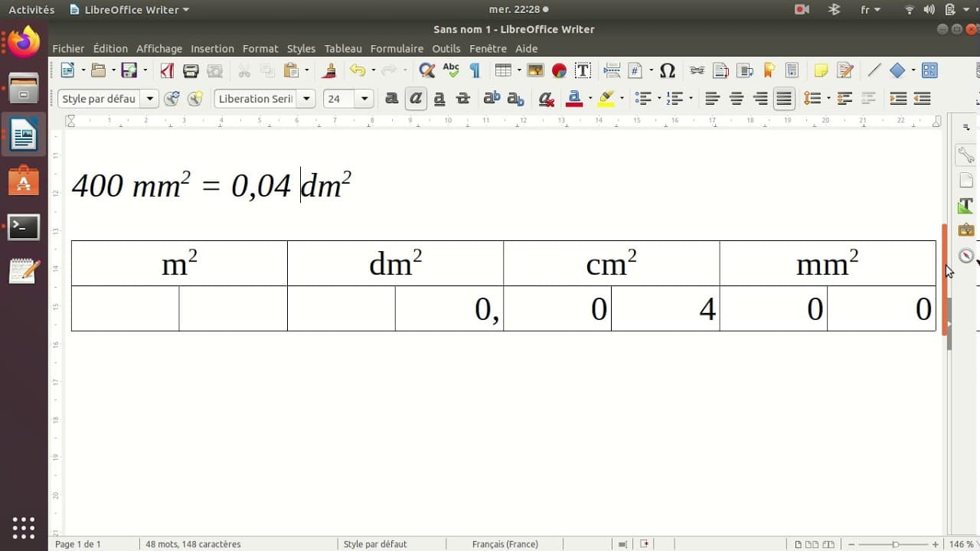The width and height of the screenshot is (980, 551).
Task: Open the Édition menu
Action: 110,48
